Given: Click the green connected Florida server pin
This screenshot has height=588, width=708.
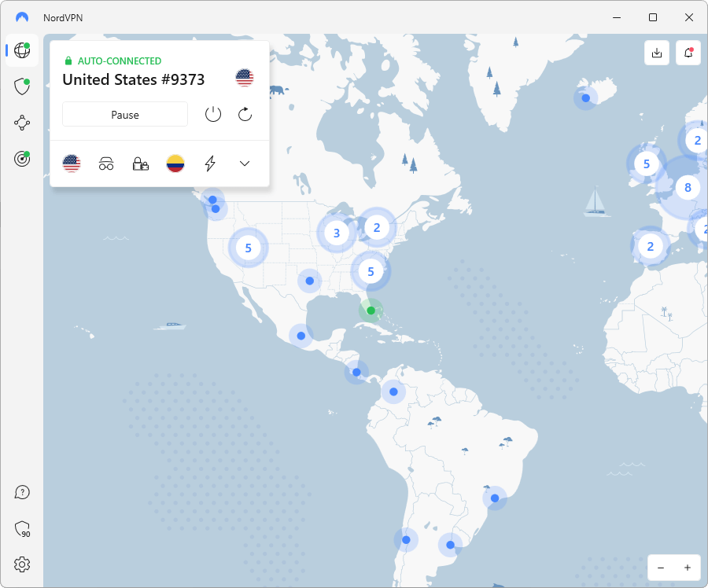Looking at the screenshot, I should (x=371, y=311).
